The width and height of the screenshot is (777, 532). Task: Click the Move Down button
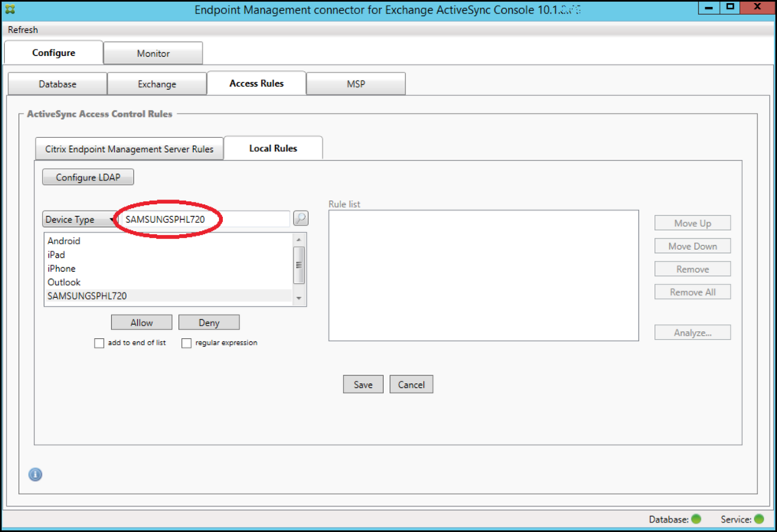(693, 246)
